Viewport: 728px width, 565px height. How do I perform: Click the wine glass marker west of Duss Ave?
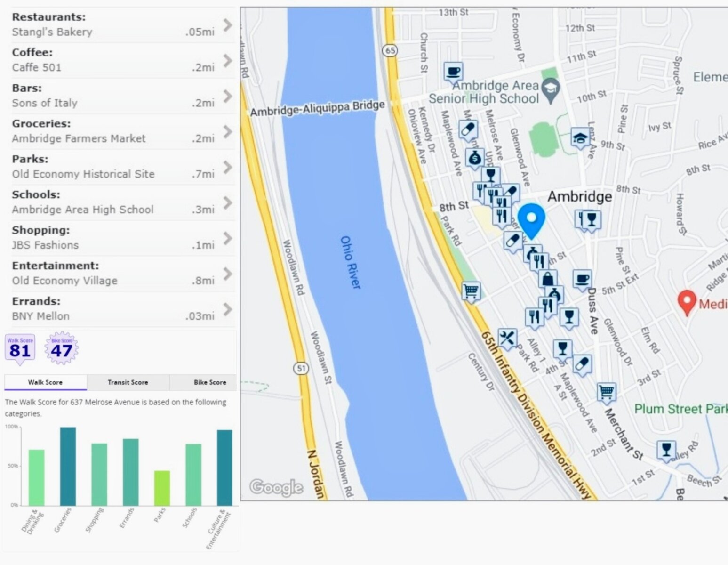tap(569, 317)
